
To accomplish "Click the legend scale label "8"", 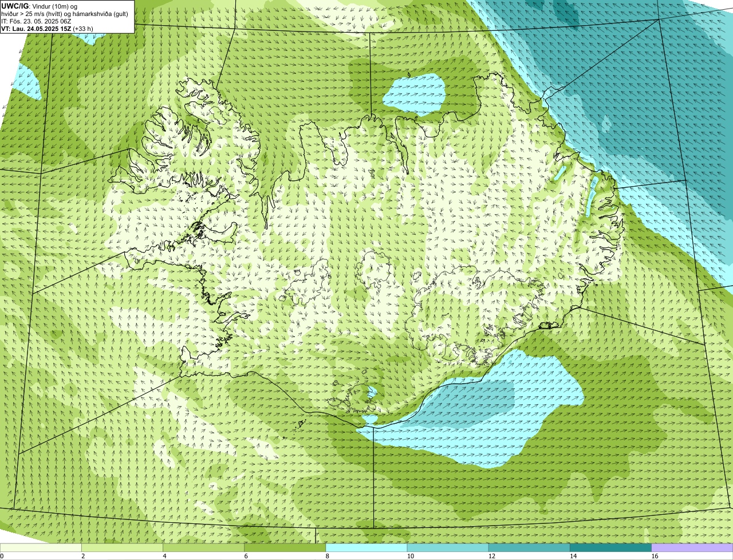I will 328,556.
